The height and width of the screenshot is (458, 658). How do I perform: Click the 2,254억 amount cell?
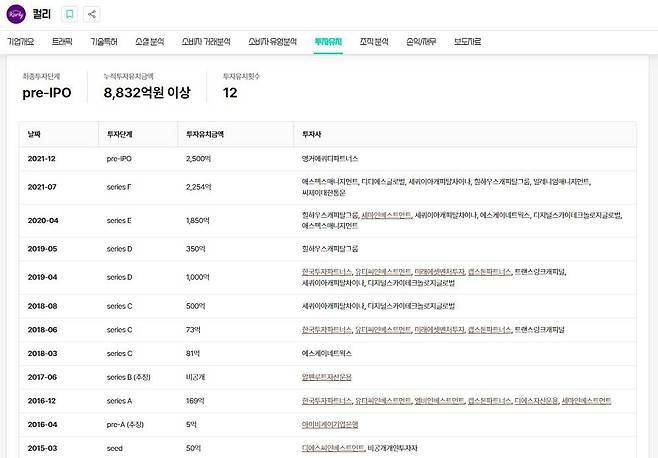(198, 187)
